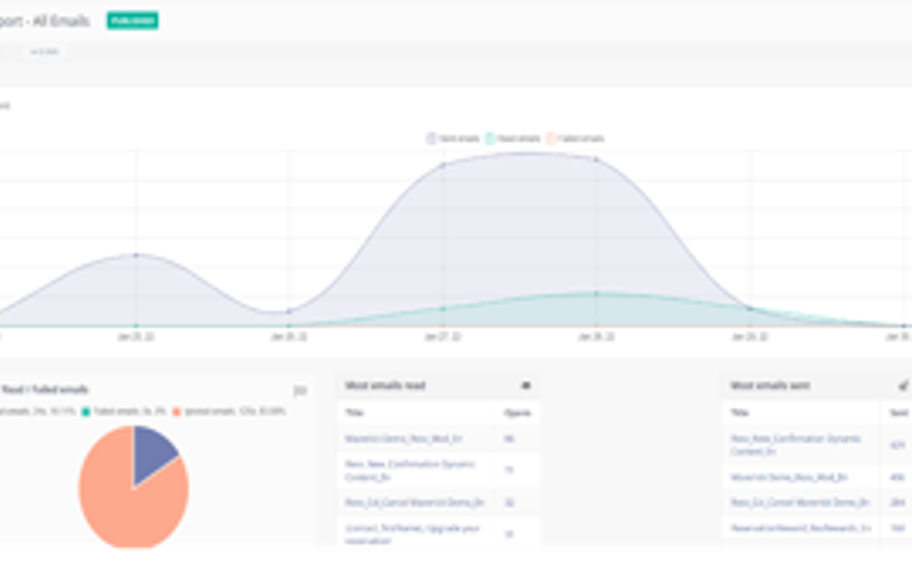This screenshot has height=588, width=912.
Task: Toggle Sent emails series in chart legend
Action: pyautogui.click(x=453, y=138)
